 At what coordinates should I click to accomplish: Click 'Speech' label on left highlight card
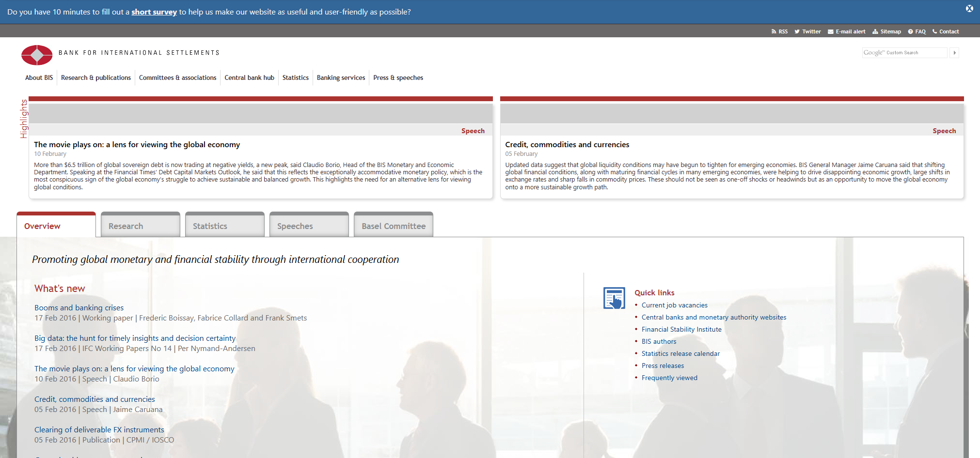473,131
